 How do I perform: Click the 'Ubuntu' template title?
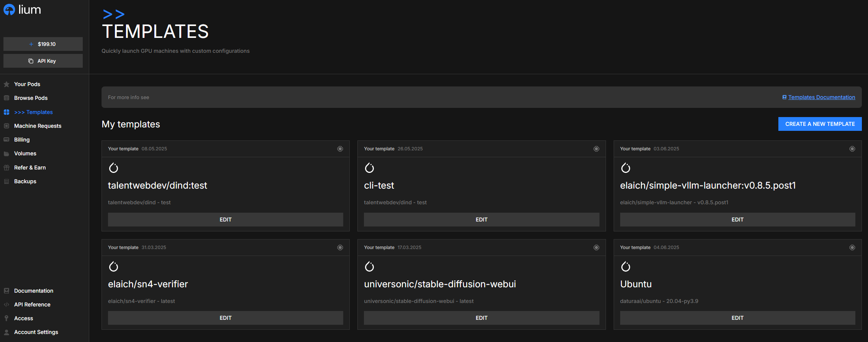tap(636, 284)
